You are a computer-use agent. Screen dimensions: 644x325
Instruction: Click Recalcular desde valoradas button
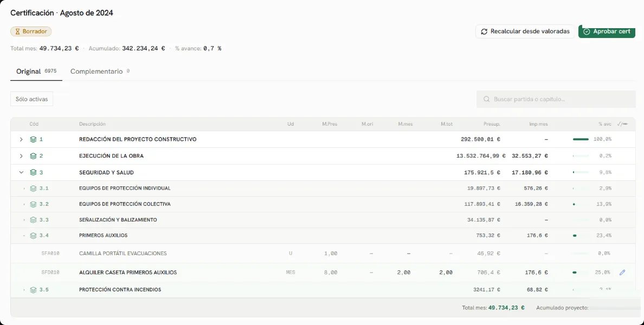(525, 31)
